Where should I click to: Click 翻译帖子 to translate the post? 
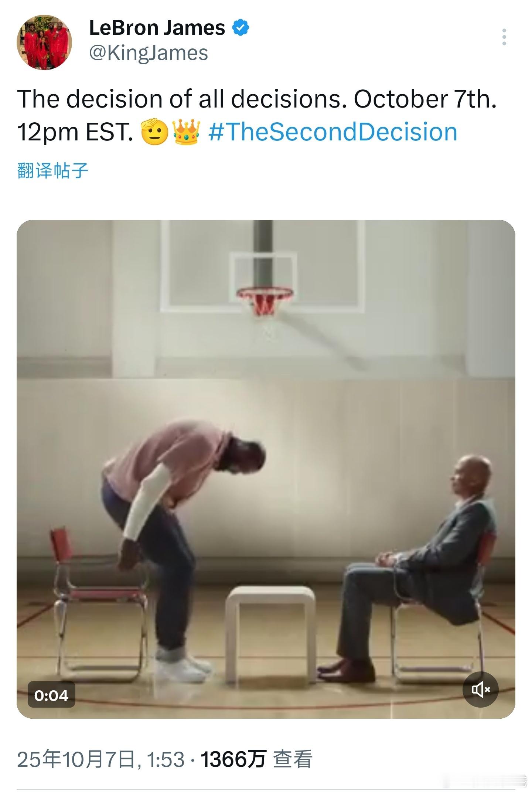coord(53,171)
